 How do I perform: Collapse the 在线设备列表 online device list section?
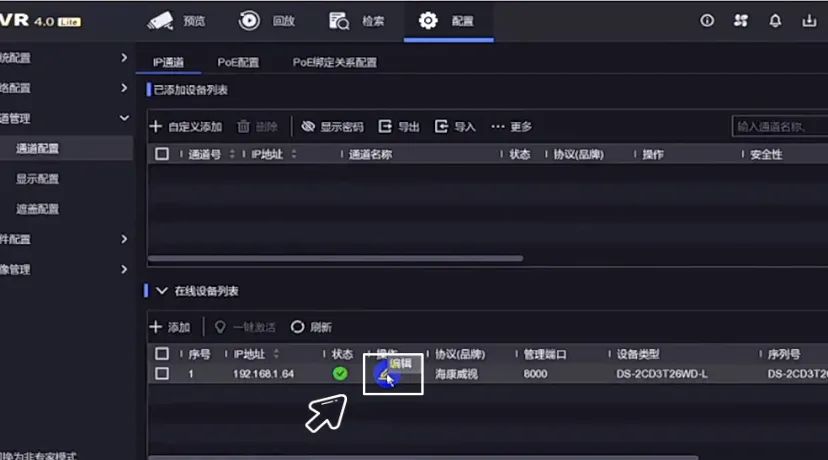(161, 291)
